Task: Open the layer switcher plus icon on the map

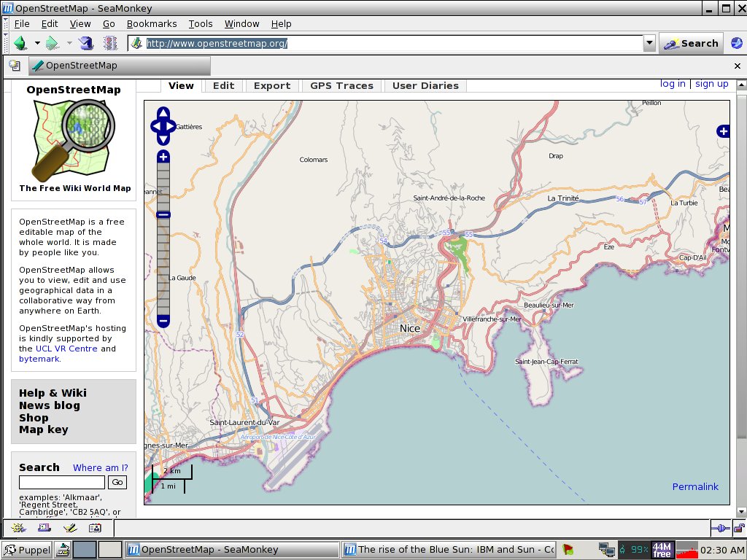Action: coord(723,131)
